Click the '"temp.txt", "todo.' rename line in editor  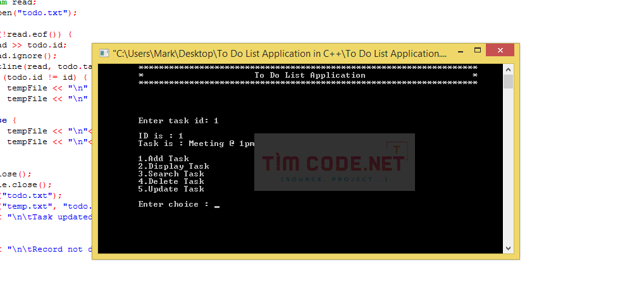click(x=46, y=206)
